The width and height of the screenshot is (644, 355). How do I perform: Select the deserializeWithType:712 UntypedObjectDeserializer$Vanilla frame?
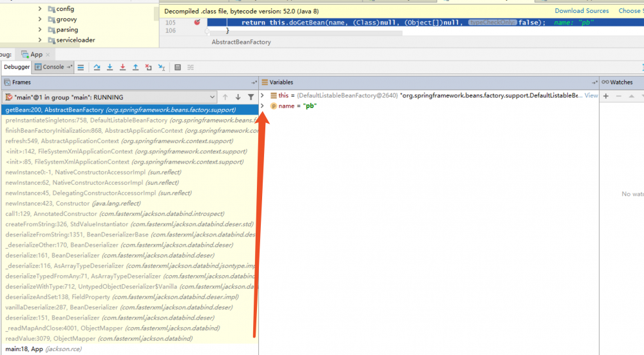130,287
